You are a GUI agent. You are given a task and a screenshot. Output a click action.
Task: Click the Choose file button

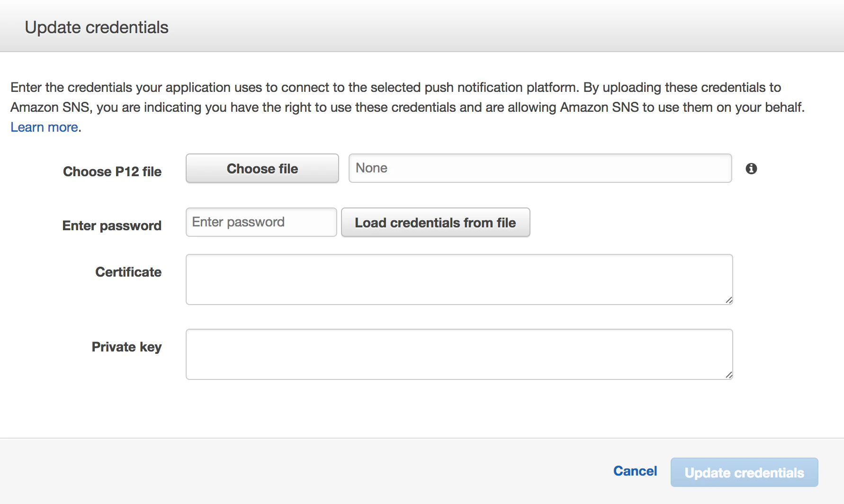coord(262,168)
